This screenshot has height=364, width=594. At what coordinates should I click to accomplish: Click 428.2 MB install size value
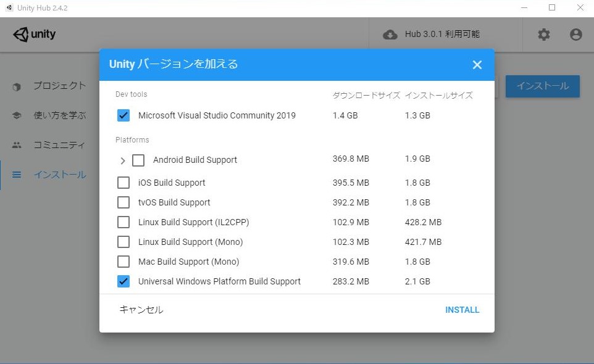coord(423,223)
